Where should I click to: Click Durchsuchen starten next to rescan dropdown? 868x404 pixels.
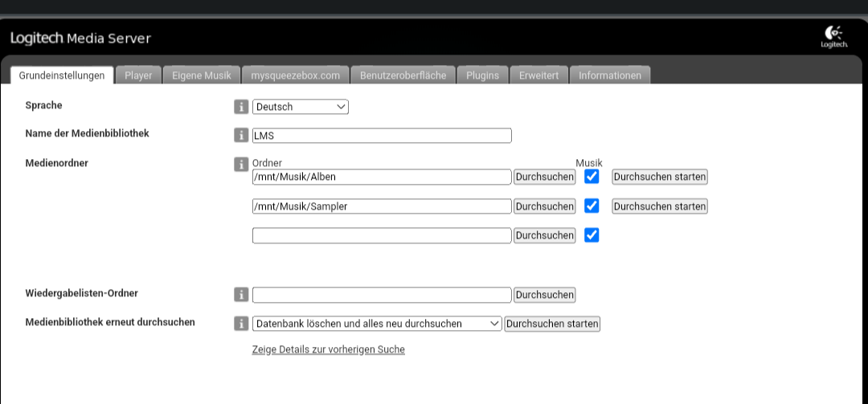click(x=552, y=324)
